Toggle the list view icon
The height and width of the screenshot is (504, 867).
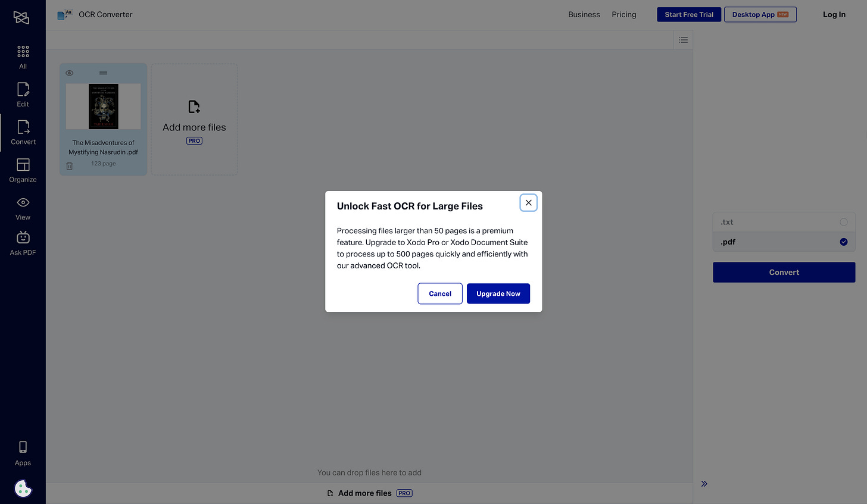pyautogui.click(x=683, y=40)
